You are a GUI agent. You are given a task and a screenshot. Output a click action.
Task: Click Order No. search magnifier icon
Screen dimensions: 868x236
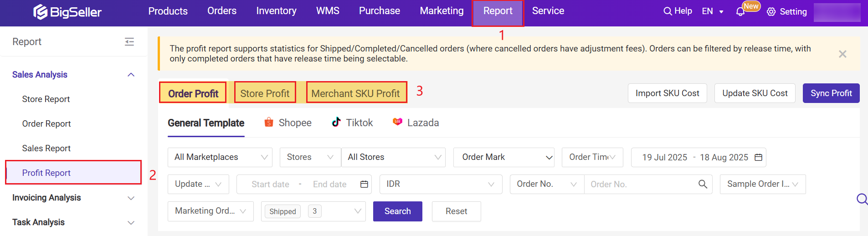tap(703, 184)
